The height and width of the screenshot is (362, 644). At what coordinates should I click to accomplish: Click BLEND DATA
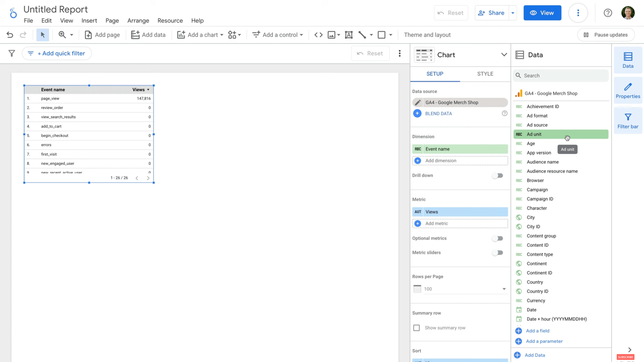438,113
